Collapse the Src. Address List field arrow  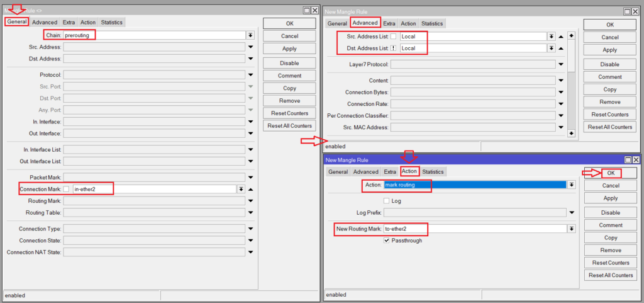(x=560, y=37)
